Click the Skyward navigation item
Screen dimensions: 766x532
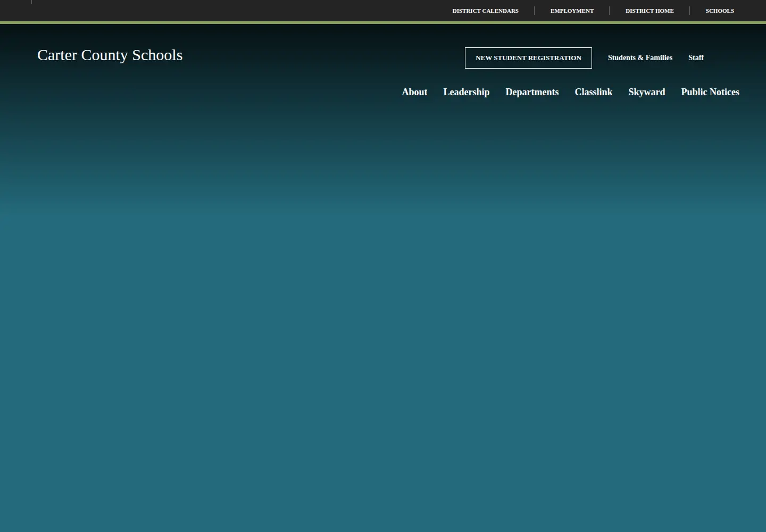646,92
